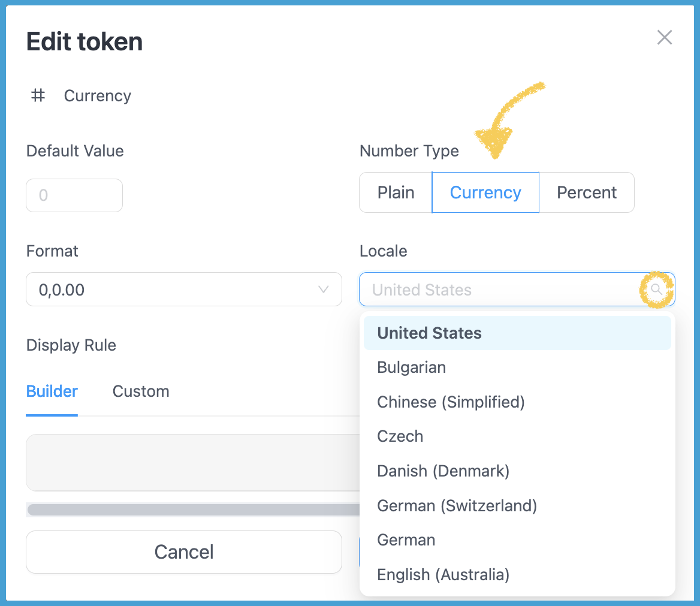Select the Percent number type
The height and width of the screenshot is (606, 700).
pos(586,192)
